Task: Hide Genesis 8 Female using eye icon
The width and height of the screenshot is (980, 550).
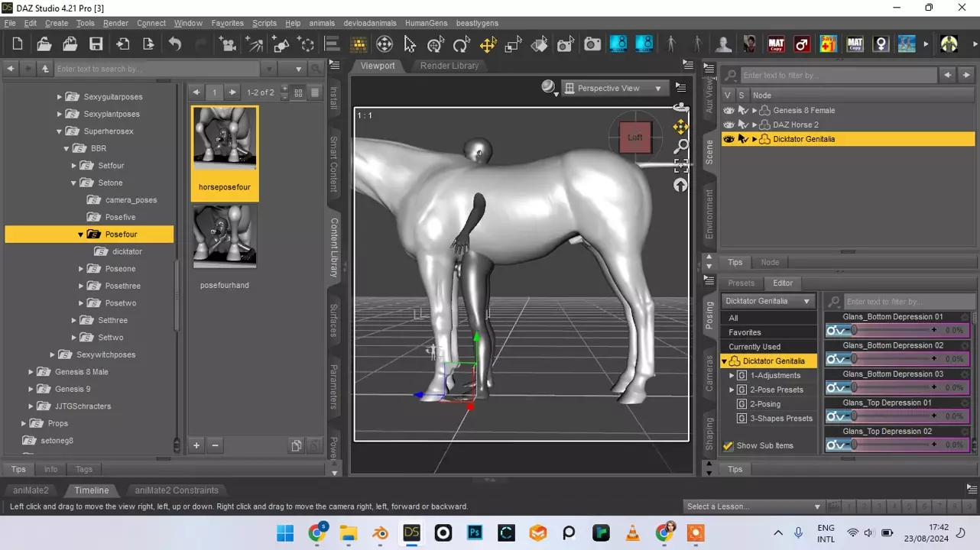Action: 729,111
